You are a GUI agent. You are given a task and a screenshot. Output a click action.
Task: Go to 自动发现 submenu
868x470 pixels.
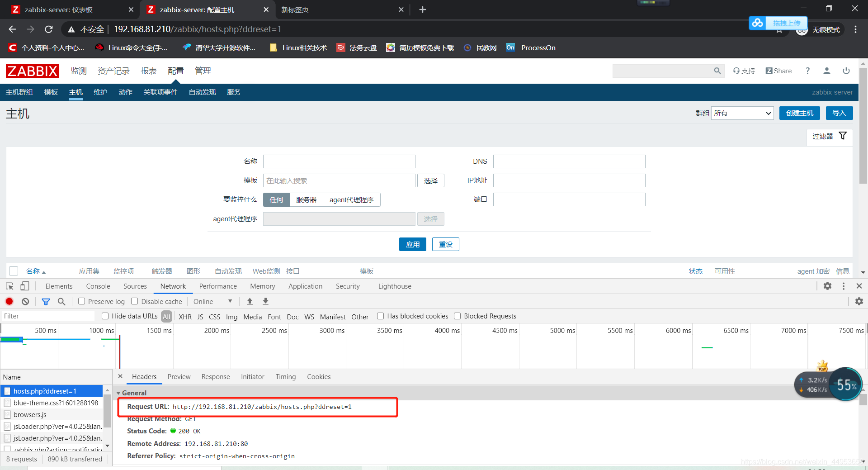(202, 92)
